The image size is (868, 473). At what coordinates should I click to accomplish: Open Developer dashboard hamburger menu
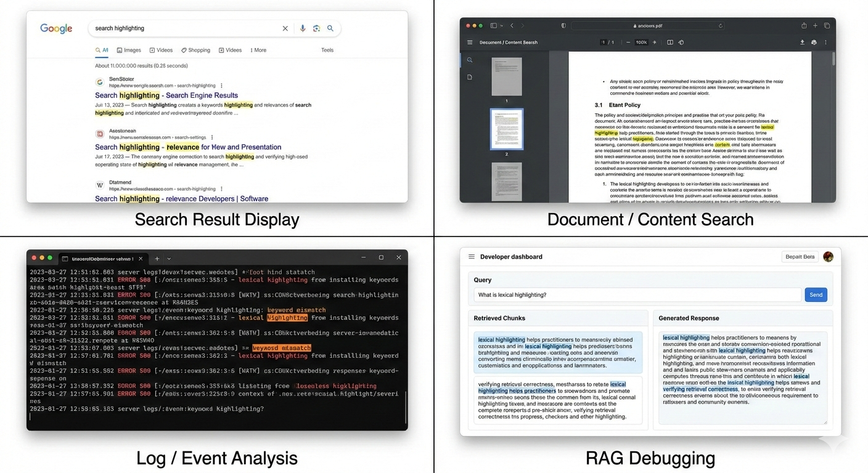[x=472, y=257]
